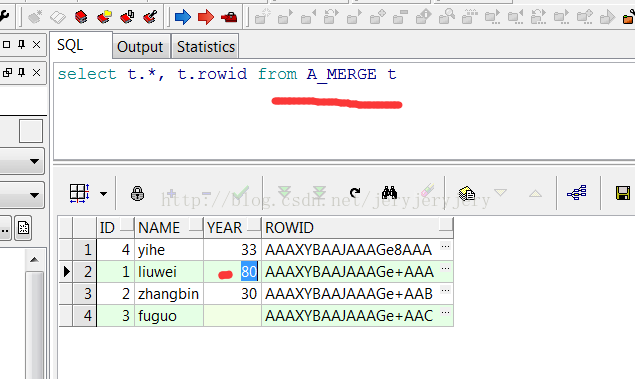The height and width of the screenshot is (379, 635).
Task: Click the empty YEAR cell for fuguo
Action: pos(232,315)
